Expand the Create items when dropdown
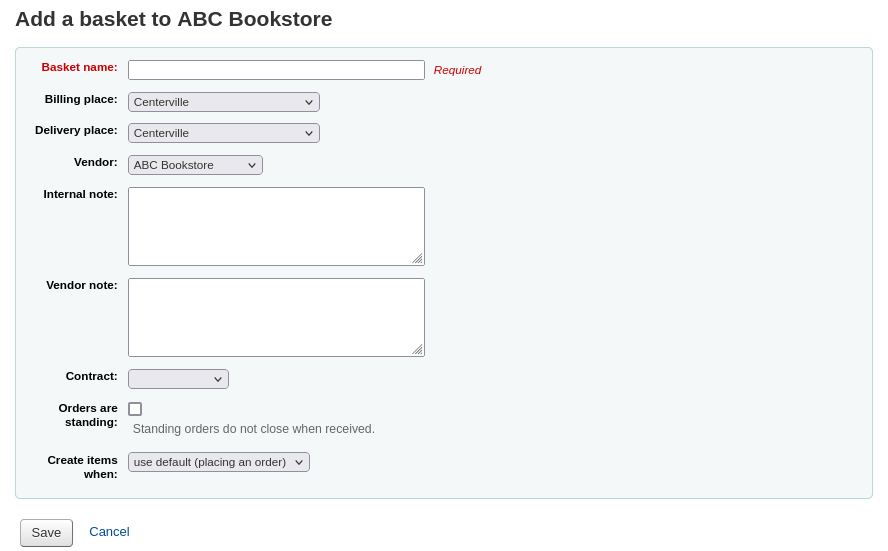The height and width of the screenshot is (551, 888). pos(218,462)
